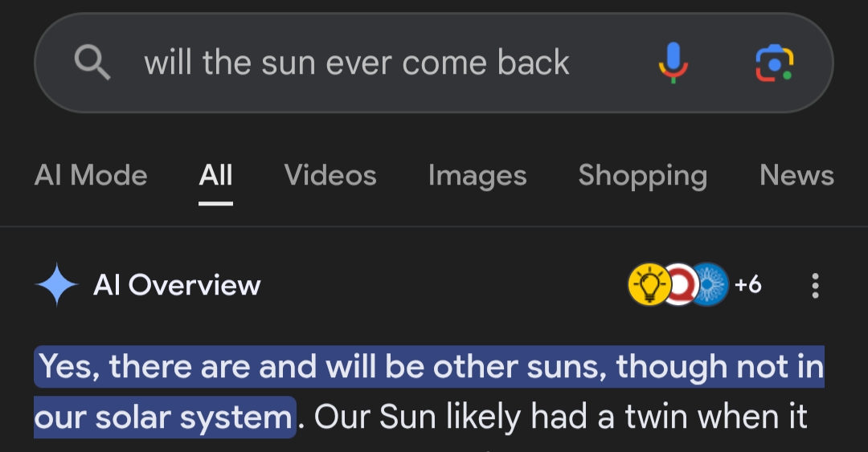Go to the Shopping tab
This screenshot has width=868, height=452.
[x=642, y=175]
